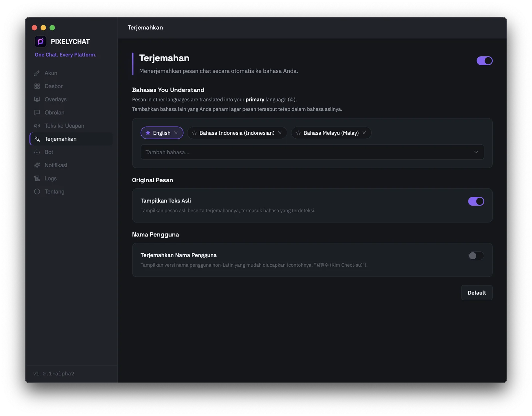This screenshot has width=532, height=416.
Task: Click the Tentang info icon
Action: [37, 192]
